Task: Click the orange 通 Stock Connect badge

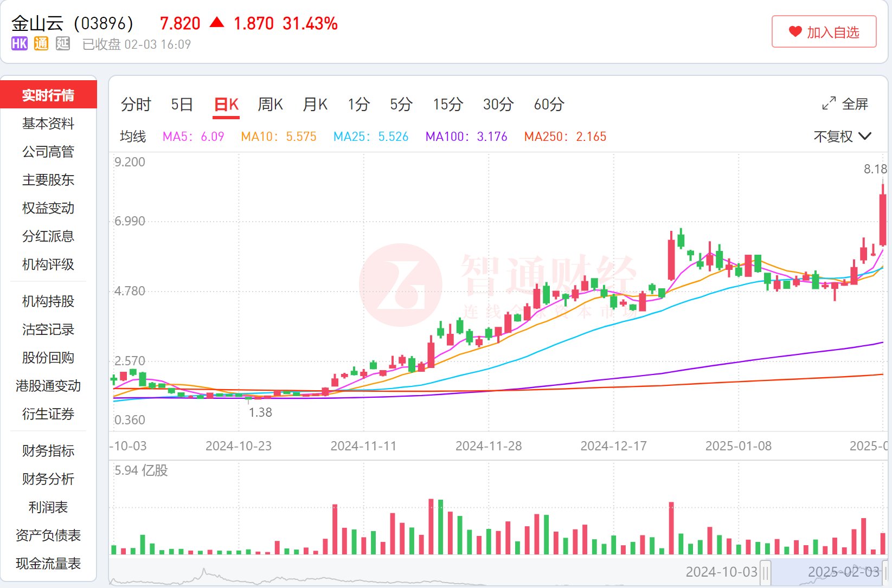Action: 41,44
